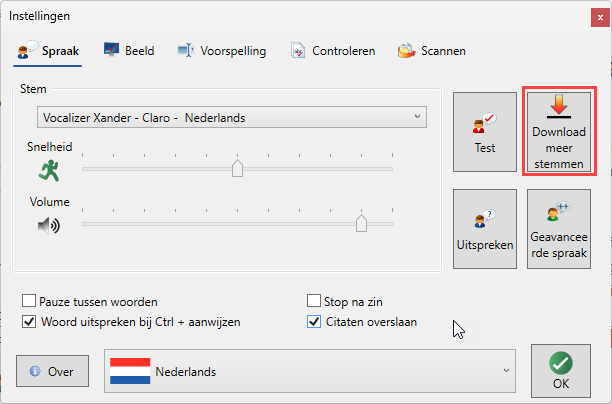Viewport: 612px width, 404px height.
Task: Expand the Vocalizer Xander voice dropdown
Action: coord(231,118)
